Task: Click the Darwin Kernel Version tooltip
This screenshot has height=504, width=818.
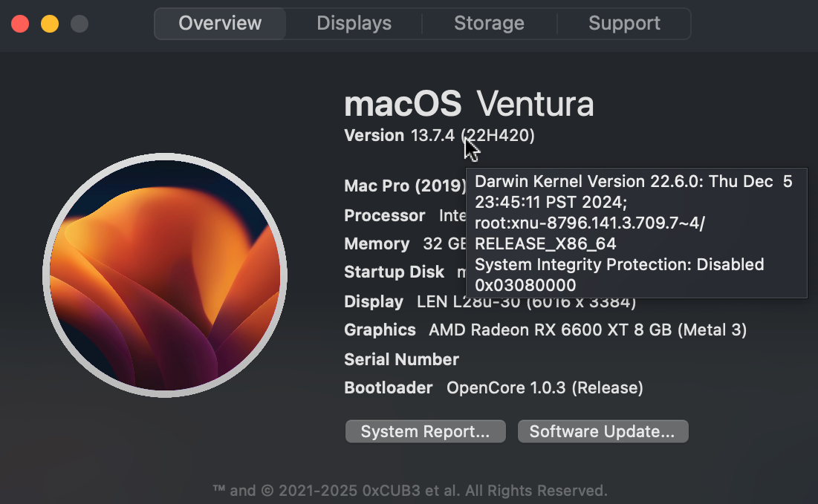Action: click(x=635, y=233)
